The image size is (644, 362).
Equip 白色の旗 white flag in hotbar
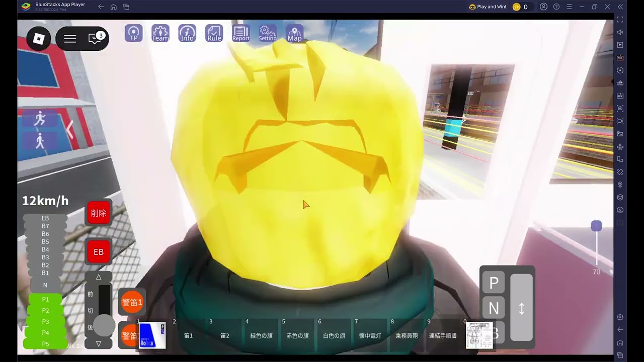tap(334, 335)
